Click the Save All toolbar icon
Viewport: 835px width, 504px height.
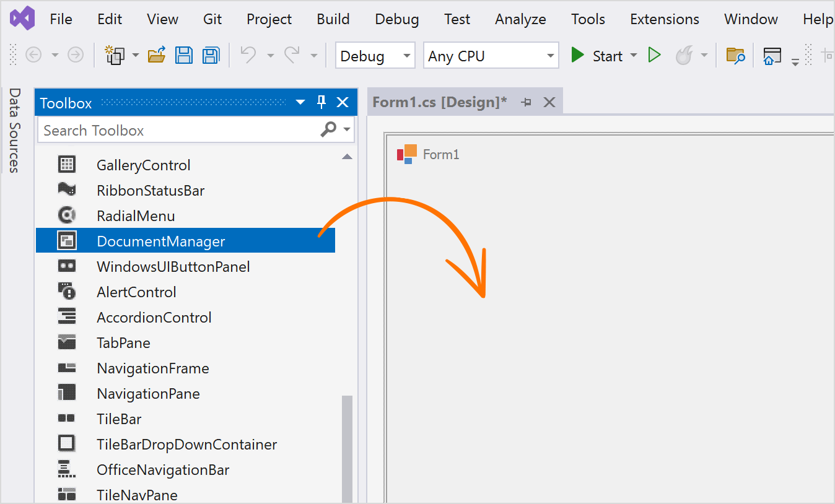click(x=211, y=56)
